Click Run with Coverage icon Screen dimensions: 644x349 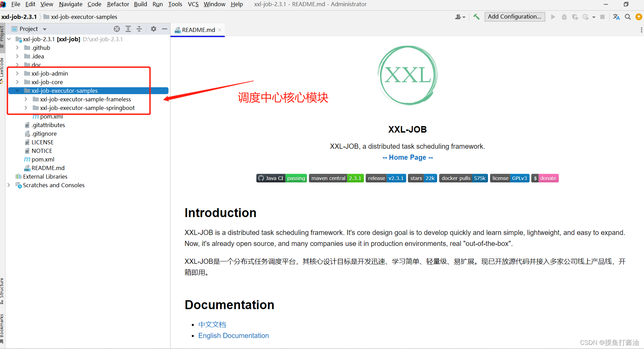tap(575, 17)
